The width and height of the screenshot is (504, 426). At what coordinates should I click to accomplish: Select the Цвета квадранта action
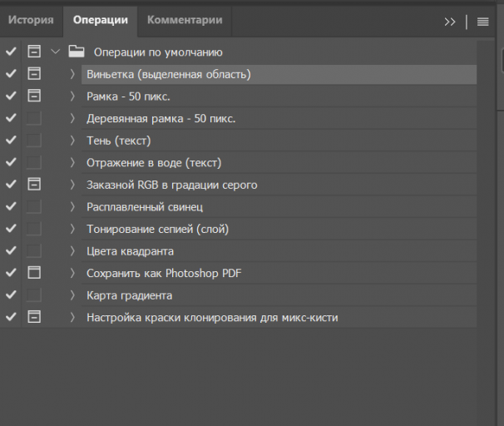pos(279,251)
